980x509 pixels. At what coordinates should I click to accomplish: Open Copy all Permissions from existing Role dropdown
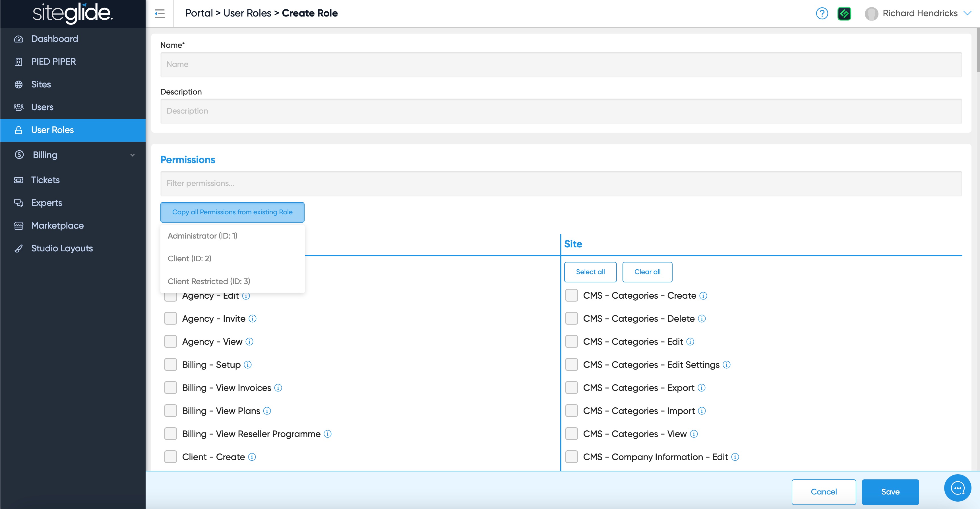click(x=232, y=212)
